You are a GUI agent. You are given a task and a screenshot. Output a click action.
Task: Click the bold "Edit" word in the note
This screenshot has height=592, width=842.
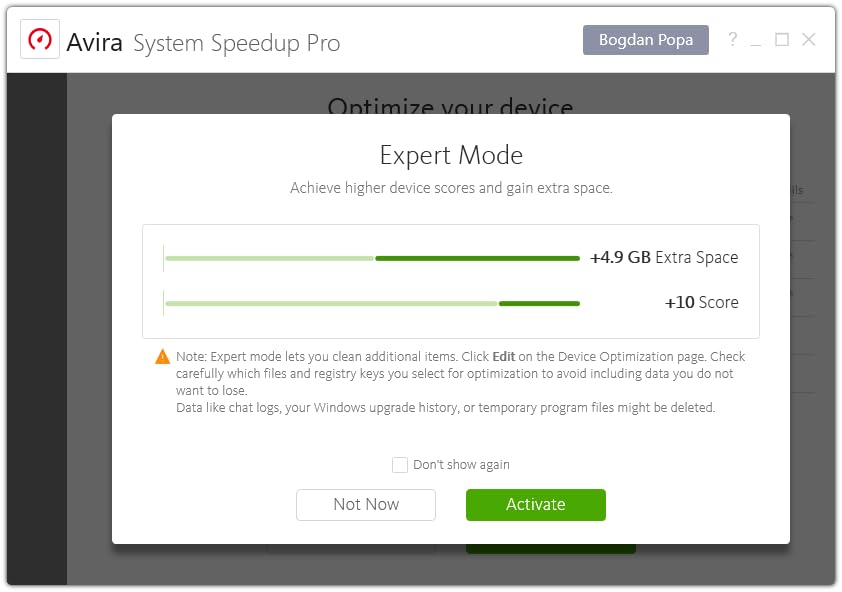coord(504,357)
